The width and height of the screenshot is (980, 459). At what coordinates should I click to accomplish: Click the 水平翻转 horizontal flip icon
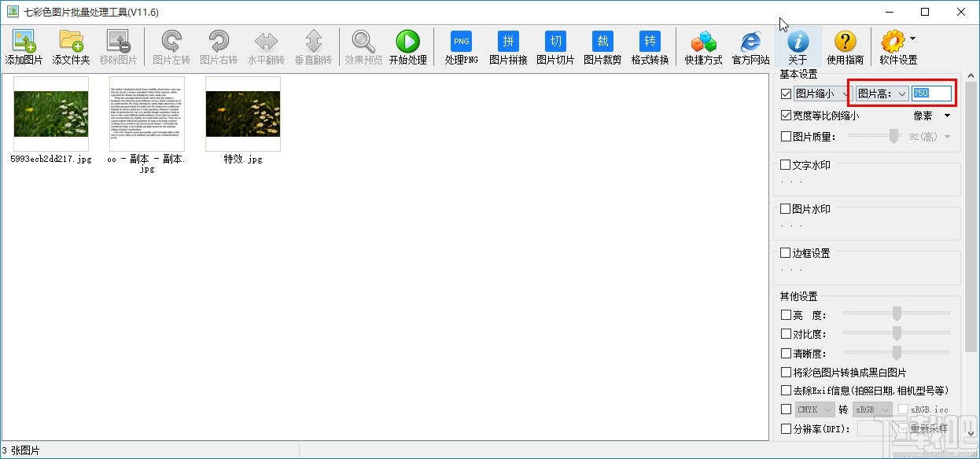(266, 47)
